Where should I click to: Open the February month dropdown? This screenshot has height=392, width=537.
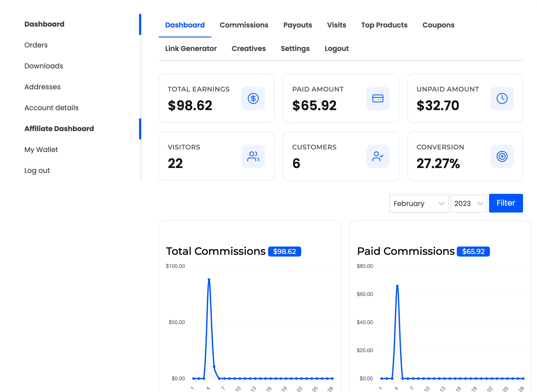[x=419, y=204]
